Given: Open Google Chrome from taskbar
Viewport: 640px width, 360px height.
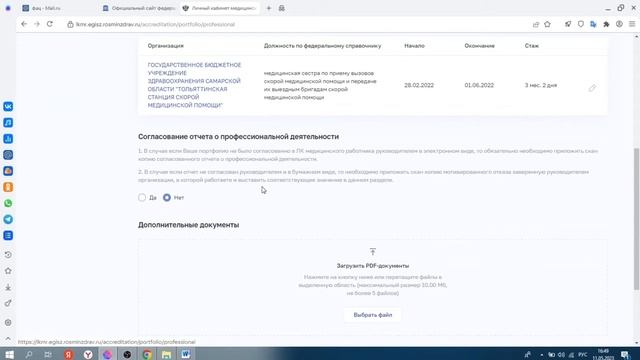Looking at the screenshot, I should coord(147,354).
